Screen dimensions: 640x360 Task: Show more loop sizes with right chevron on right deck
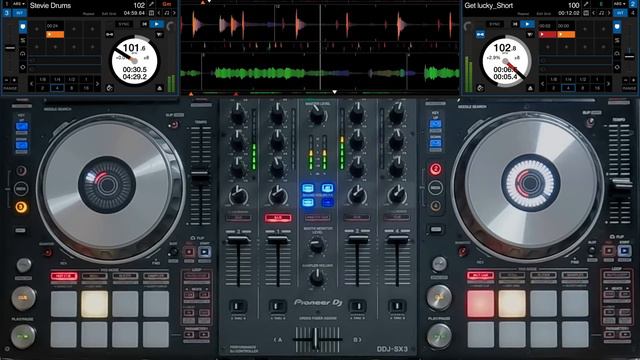click(x=608, y=84)
